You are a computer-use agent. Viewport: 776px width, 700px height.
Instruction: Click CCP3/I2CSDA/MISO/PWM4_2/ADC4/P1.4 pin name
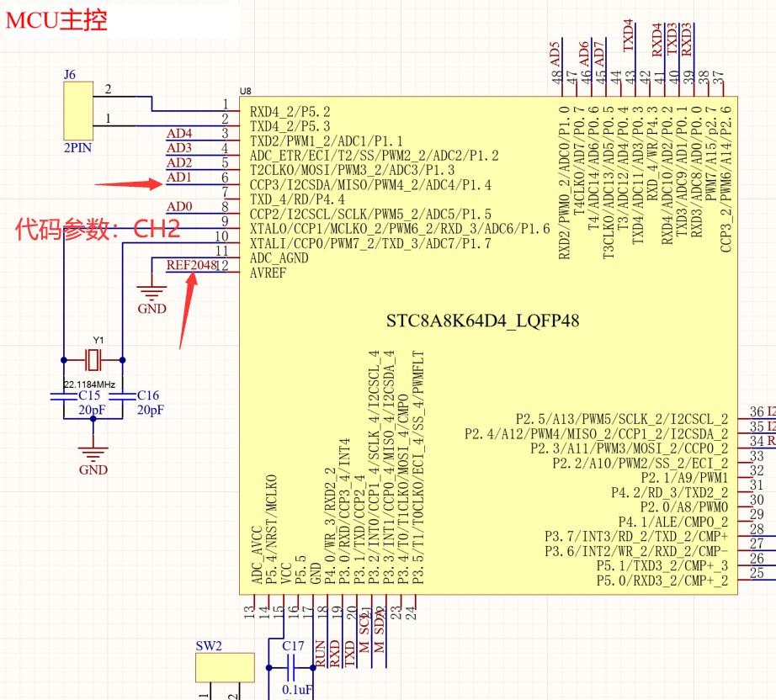[x=370, y=185]
